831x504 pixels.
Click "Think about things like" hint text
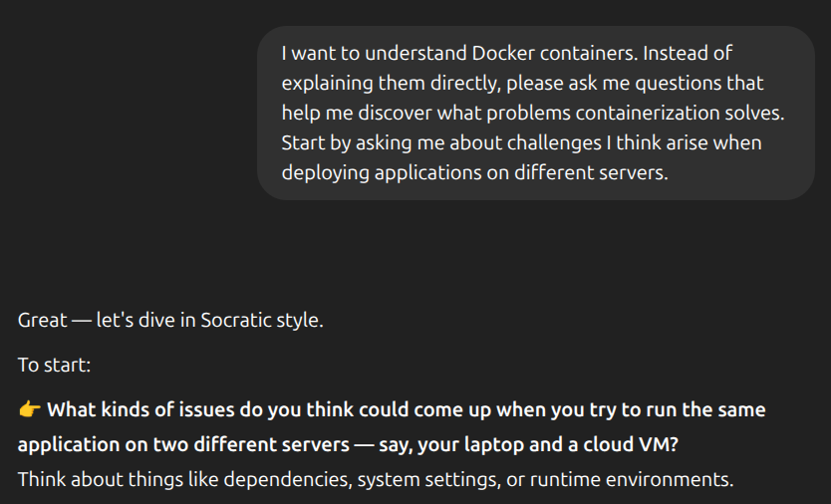[x=118, y=480]
